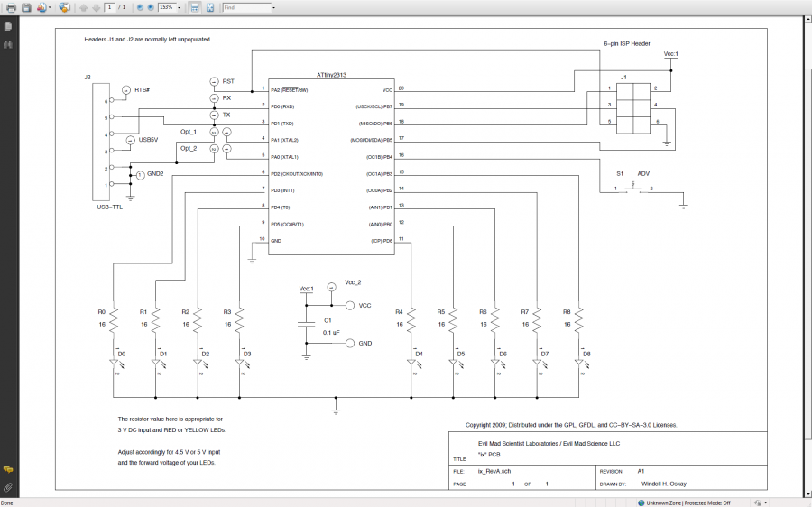Expand the email icon dropdown arrow
This screenshot has height=507, width=812.
(51, 7)
